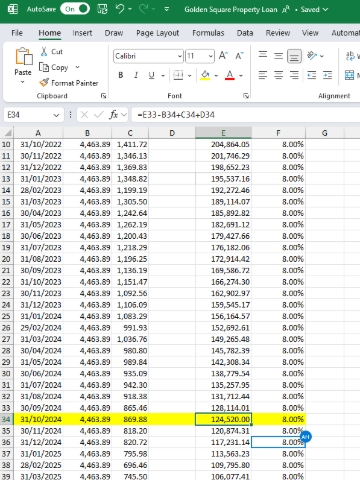Click the Cut button
This screenshot has width=360, height=480.
click(x=52, y=52)
